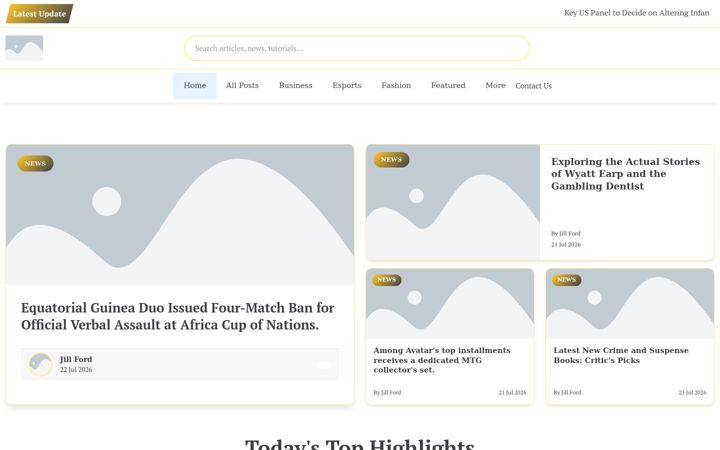This screenshot has width=720, height=450.
Task: Open the Featured menu item
Action: coord(448,85)
